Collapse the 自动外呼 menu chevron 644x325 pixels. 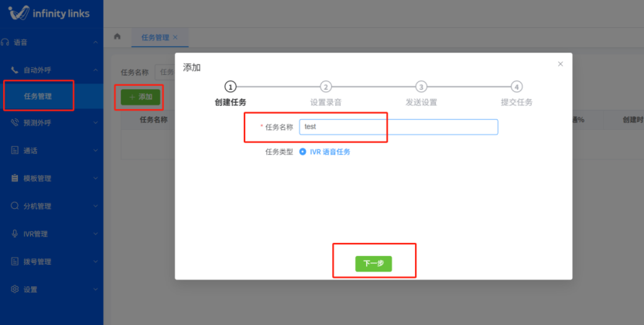point(95,70)
